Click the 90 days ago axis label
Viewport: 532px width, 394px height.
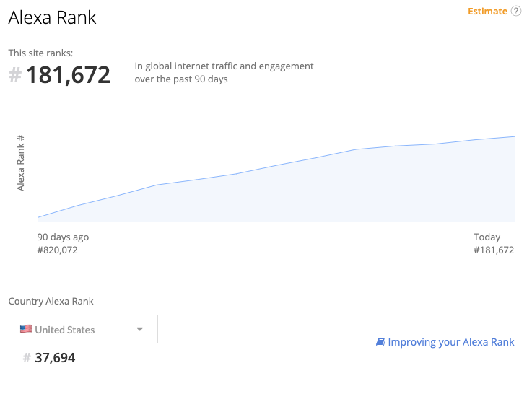63,237
